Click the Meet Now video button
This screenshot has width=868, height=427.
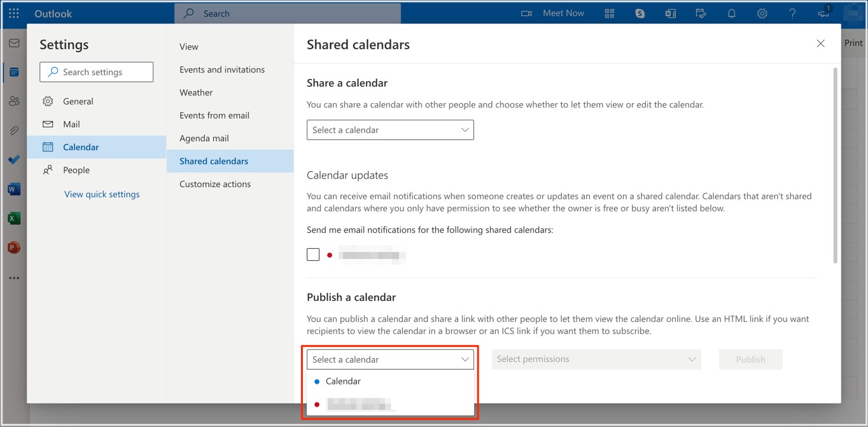[552, 13]
